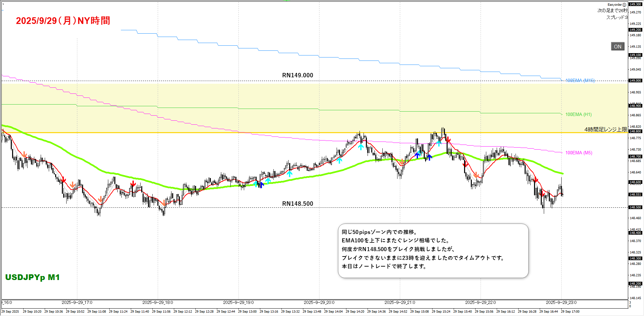Toggle the gray ON button

[x=617, y=46]
